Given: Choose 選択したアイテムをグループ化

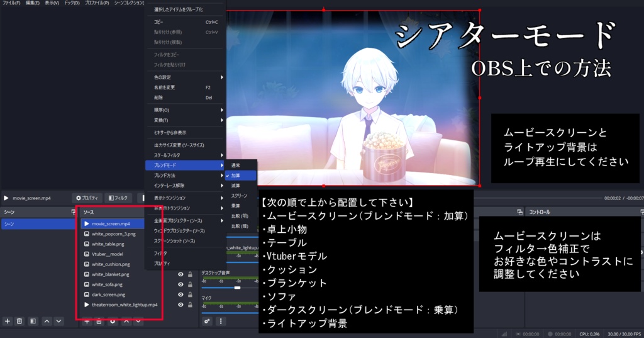Looking at the screenshot, I should (x=186, y=9).
